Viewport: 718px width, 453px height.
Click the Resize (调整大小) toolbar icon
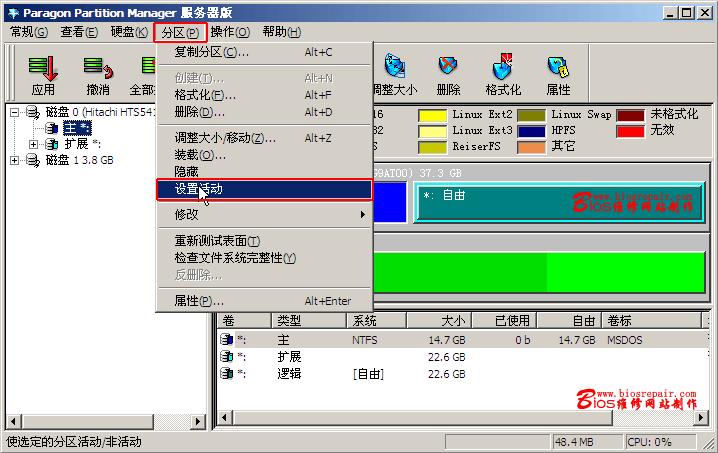394,65
